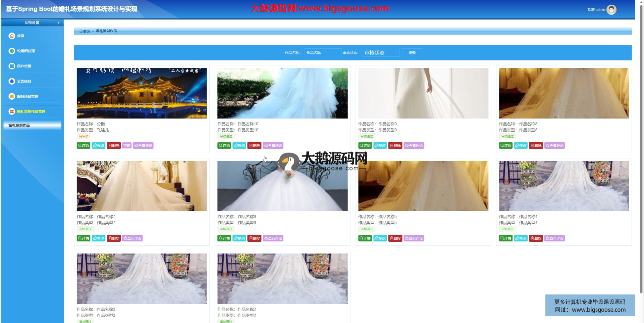Click the admin avatar in the header
644x323 pixels.
pos(611,10)
